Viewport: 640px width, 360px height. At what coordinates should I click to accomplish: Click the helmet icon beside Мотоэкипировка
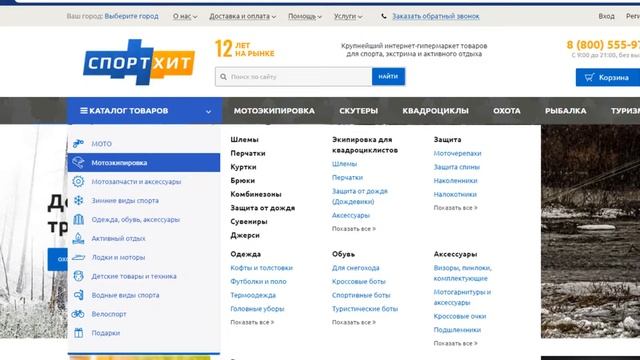[78, 162]
